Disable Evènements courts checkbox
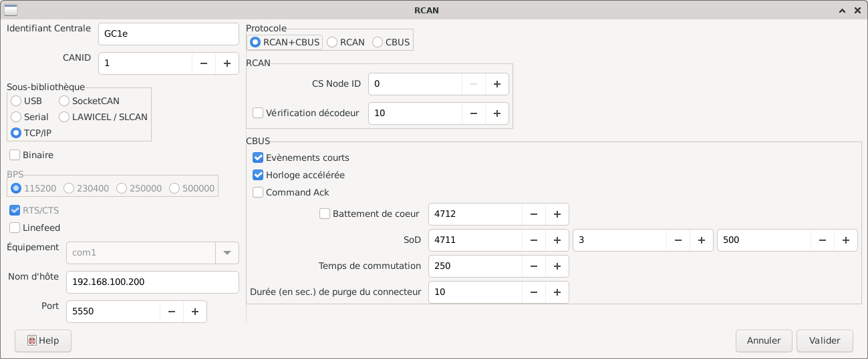The height and width of the screenshot is (359, 868). (258, 158)
